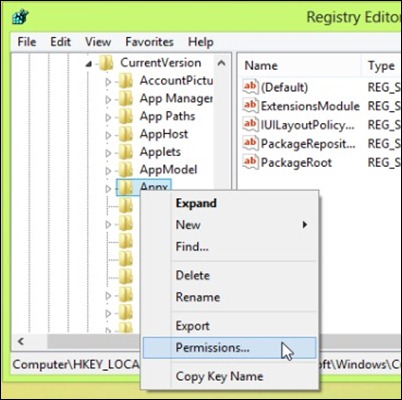
Task: Open the Help menu
Action: (201, 42)
